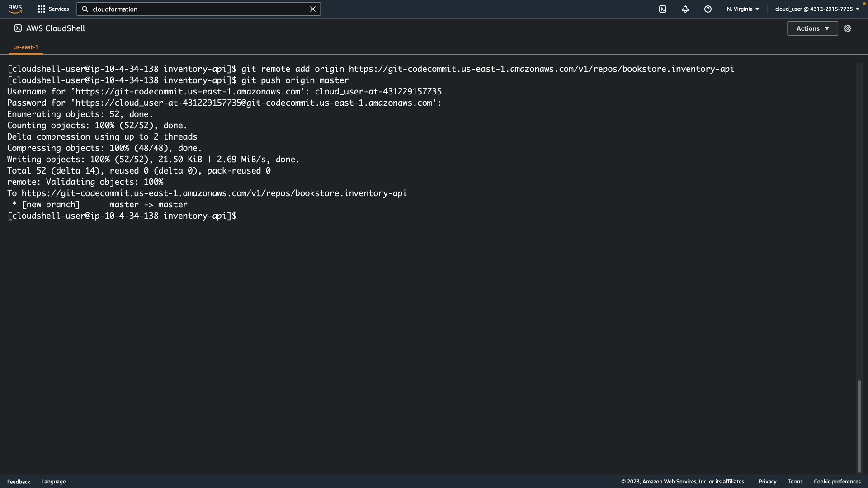Open the help question mark menu
This screenshot has width=868, height=488.
[x=708, y=9]
